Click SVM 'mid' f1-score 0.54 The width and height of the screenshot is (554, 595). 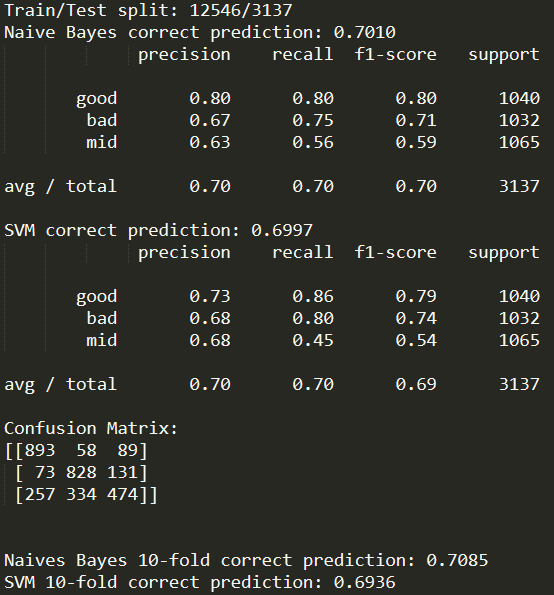[x=416, y=340]
